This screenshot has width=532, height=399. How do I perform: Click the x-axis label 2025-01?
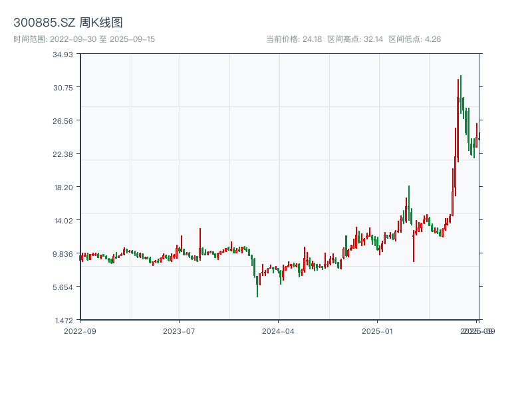click(x=377, y=331)
